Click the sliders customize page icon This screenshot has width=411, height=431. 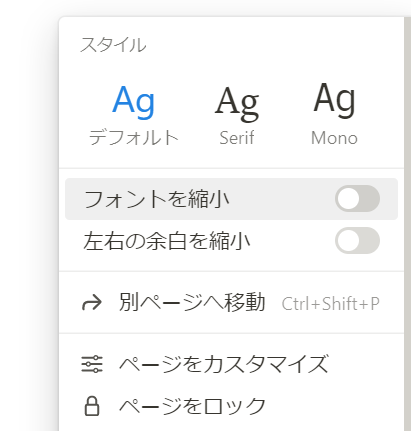pyautogui.click(x=92, y=364)
